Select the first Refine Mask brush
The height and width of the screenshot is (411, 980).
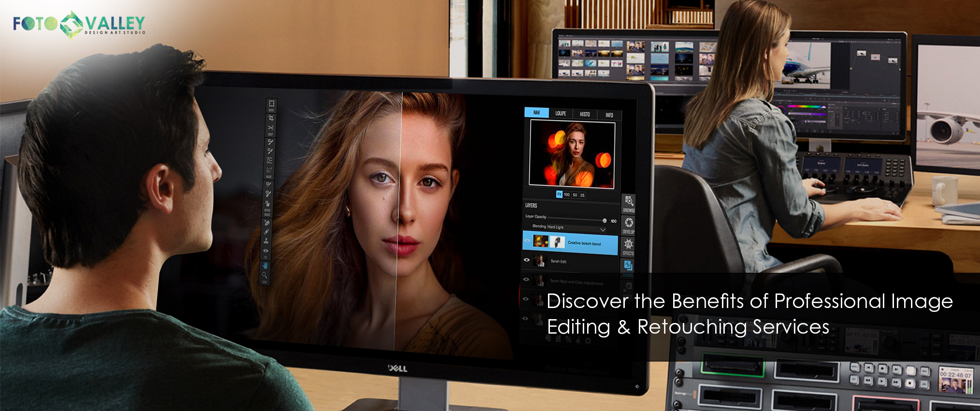(269, 184)
